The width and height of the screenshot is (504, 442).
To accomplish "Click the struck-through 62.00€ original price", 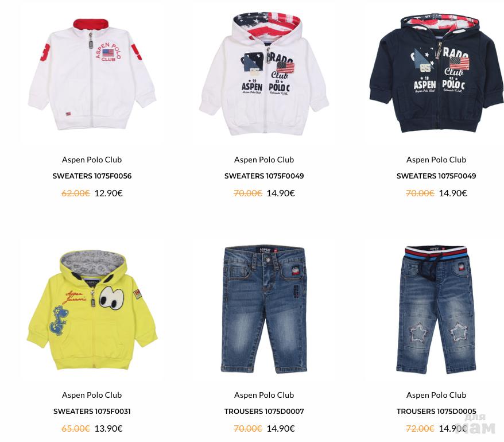I will click(x=76, y=193).
